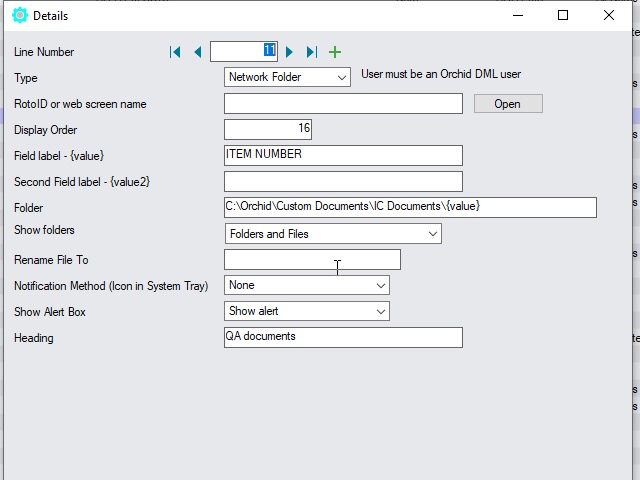The width and height of the screenshot is (640, 480).
Task: Expand the Show Alert Box dropdown
Action: pos(307,312)
